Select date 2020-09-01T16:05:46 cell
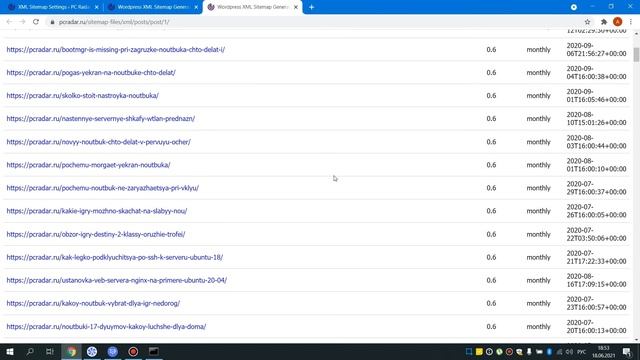640x360 pixels. point(596,96)
